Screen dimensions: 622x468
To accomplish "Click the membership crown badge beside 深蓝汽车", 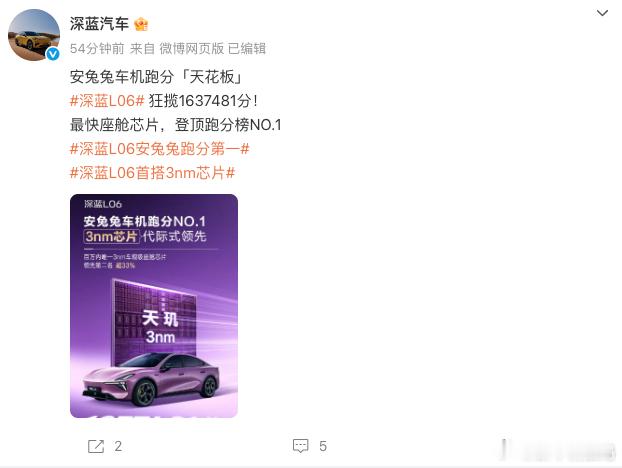I will pos(141,24).
